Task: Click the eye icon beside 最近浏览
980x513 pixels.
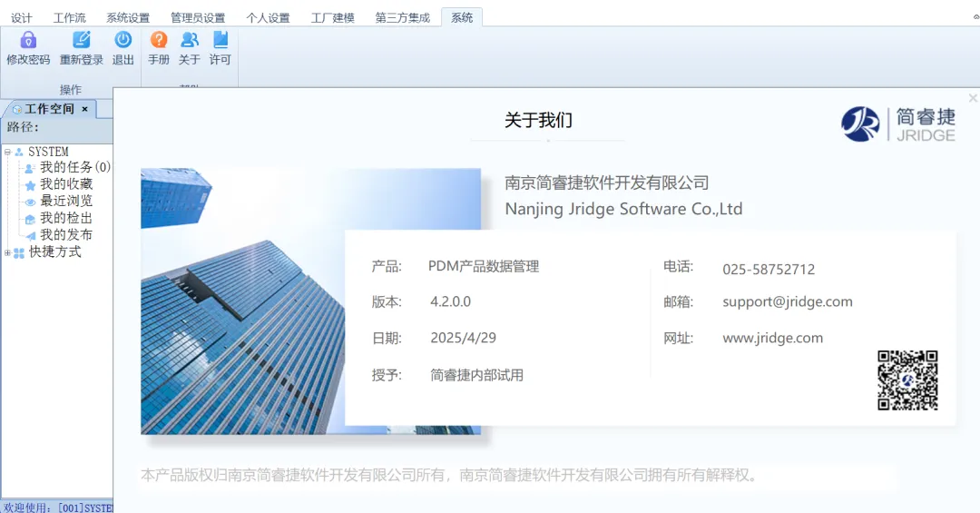Action: point(30,202)
